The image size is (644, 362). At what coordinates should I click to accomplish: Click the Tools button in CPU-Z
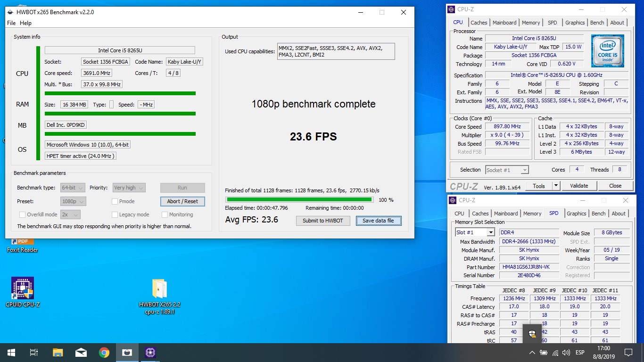point(539,186)
